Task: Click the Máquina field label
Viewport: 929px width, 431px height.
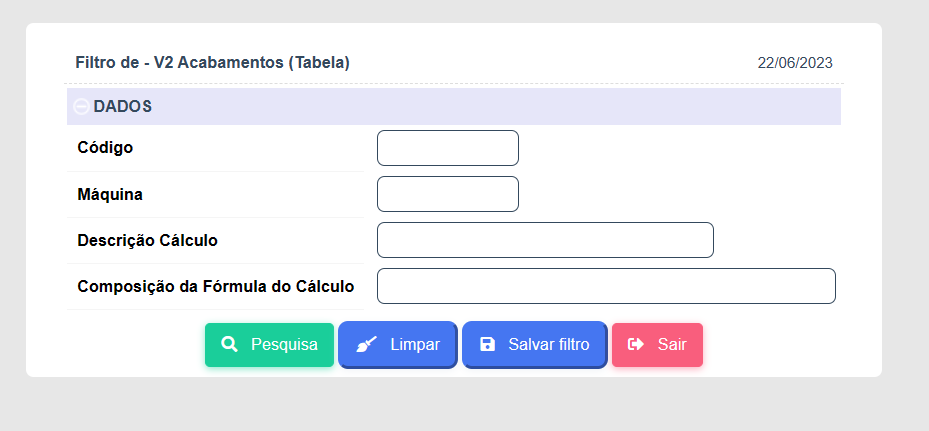Action: (x=110, y=194)
